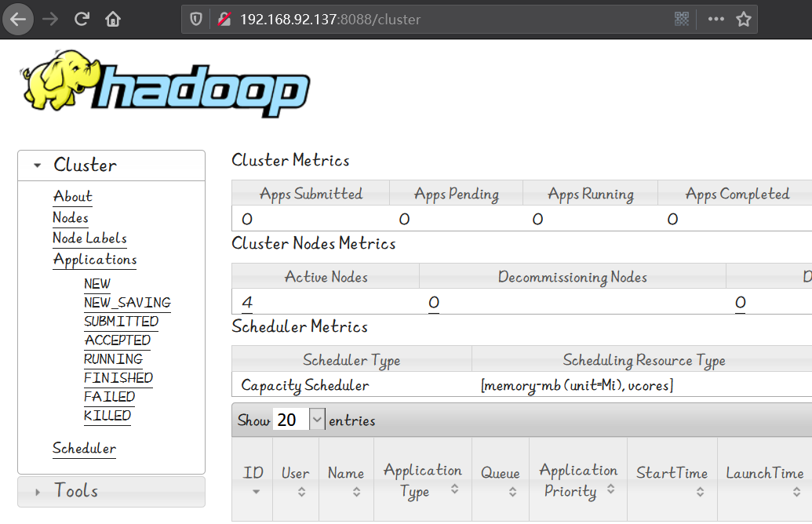Click the Apps Running header
The height and width of the screenshot is (524, 812).
pyautogui.click(x=590, y=194)
